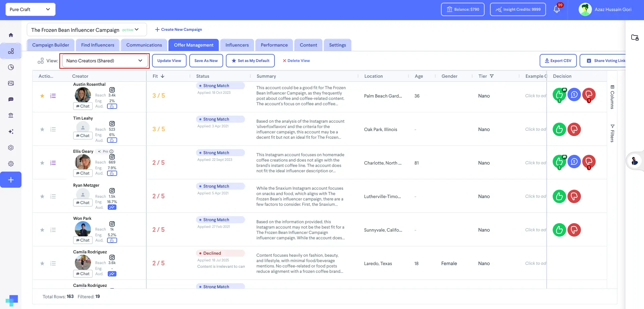Open the Tier column filter icon
644x309 pixels.
(x=492, y=76)
